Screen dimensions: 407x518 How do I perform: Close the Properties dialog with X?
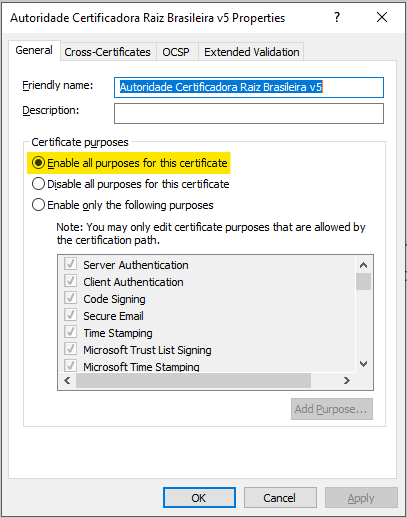(382, 17)
